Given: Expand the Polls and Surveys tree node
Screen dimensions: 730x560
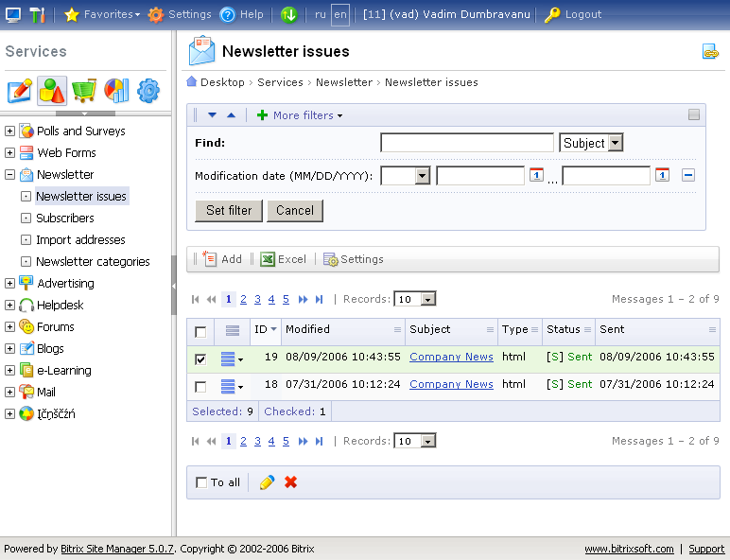Looking at the screenshot, I should point(9,131).
